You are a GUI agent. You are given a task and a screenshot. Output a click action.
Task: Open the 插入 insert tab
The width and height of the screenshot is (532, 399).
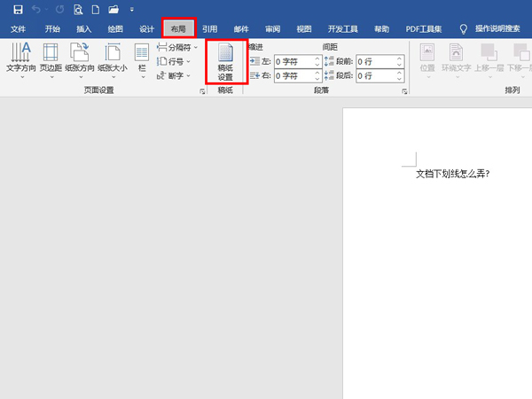point(84,28)
